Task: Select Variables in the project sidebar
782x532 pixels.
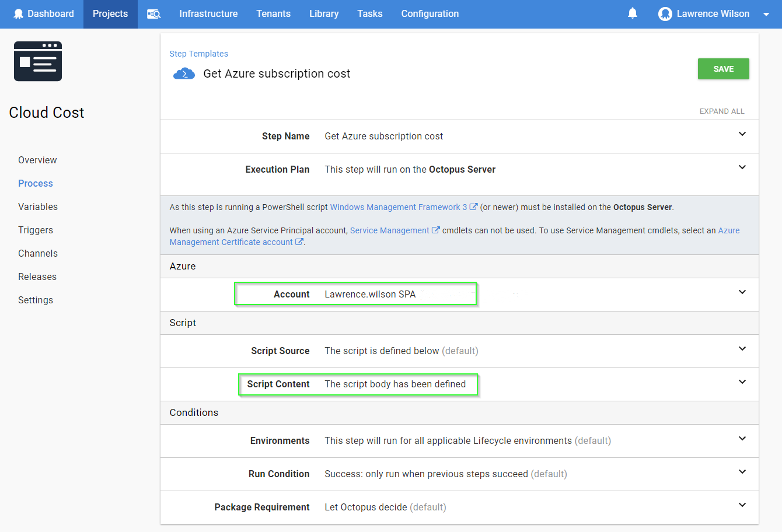Action: click(x=38, y=206)
